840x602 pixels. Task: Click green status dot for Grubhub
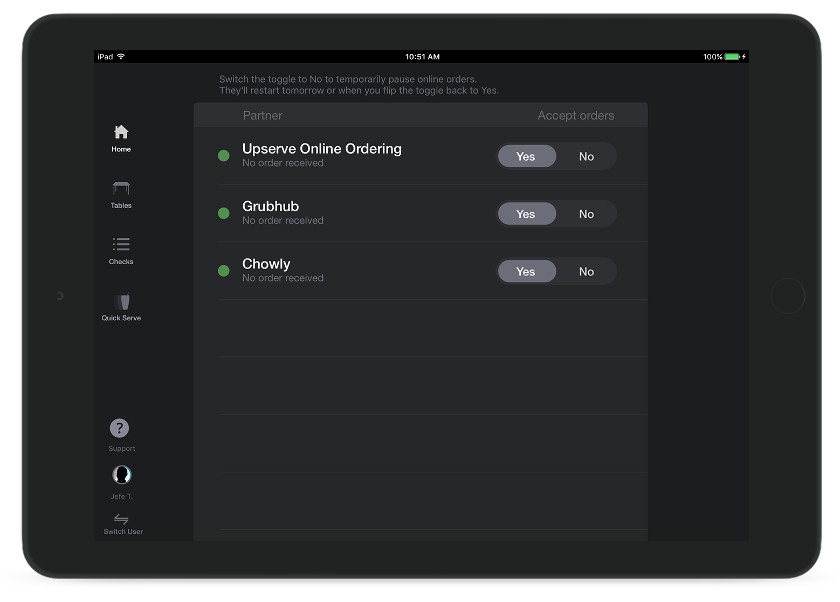(x=224, y=213)
